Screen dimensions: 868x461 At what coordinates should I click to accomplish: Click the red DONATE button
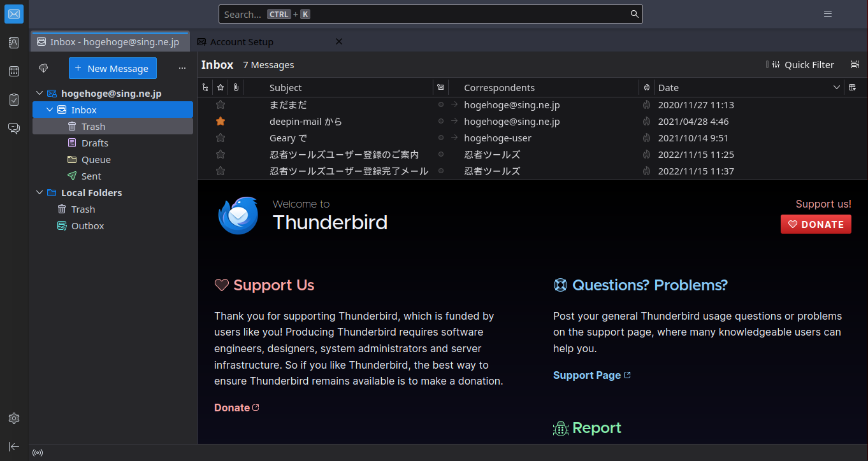pyautogui.click(x=816, y=224)
